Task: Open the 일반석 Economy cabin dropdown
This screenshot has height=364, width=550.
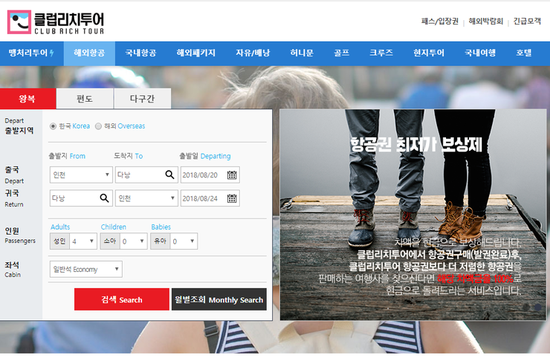Action: pos(86,269)
